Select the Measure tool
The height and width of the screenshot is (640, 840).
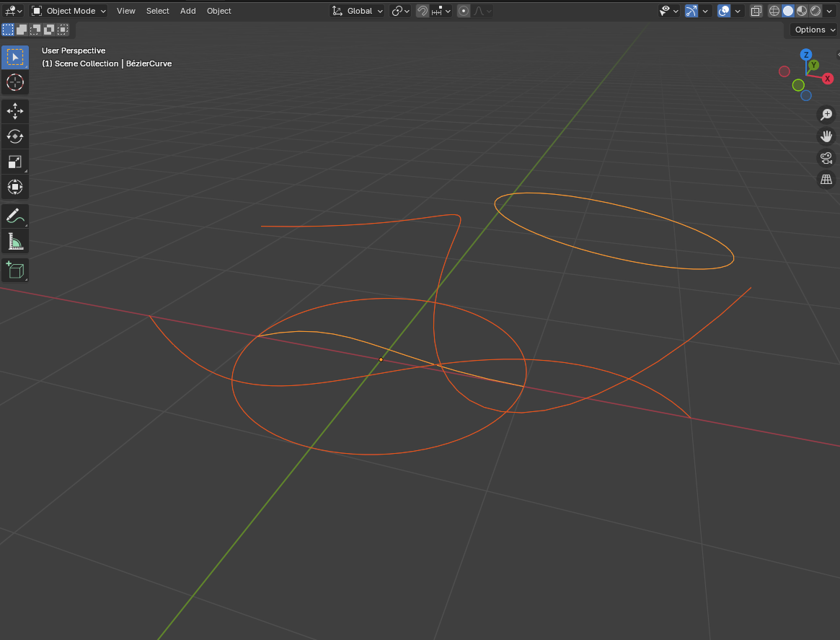[x=15, y=241]
